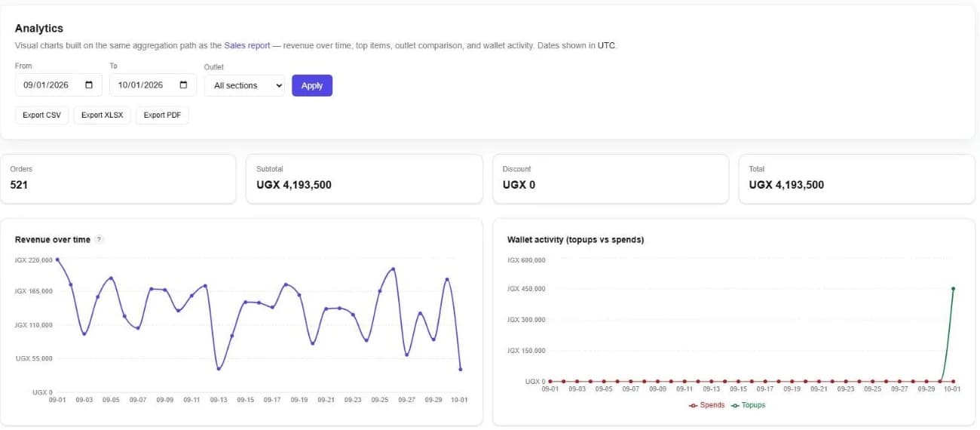The height and width of the screenshot is (430, 980).
Task: Toggle the Spends series in chart legend
Action: (x=707, y=405)
